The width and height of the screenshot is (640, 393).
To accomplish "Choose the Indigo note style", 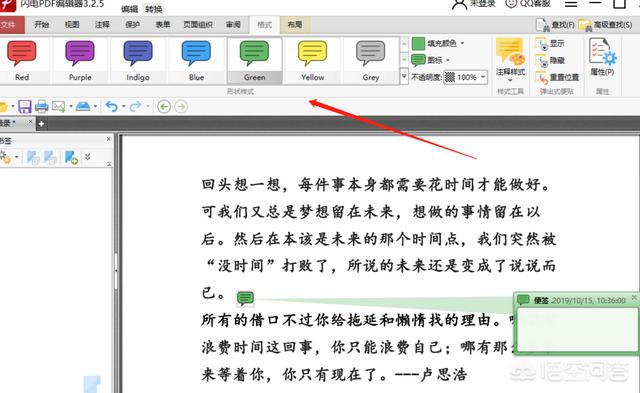I will (x=138, y=60).
